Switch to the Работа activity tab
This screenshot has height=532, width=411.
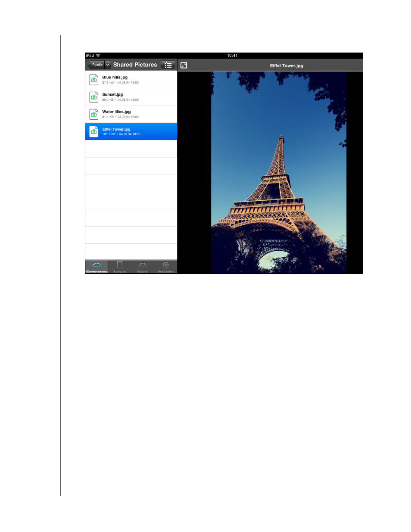coord(143,267)
